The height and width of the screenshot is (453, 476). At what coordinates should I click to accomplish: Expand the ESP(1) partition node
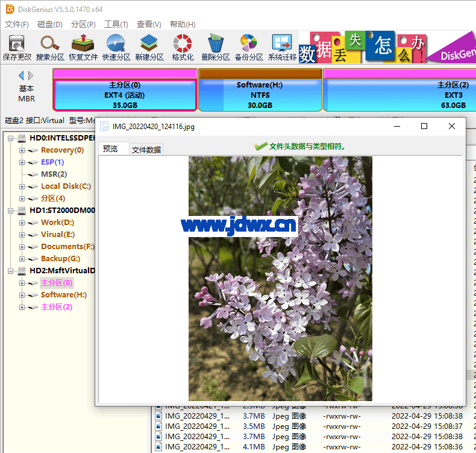22,162
